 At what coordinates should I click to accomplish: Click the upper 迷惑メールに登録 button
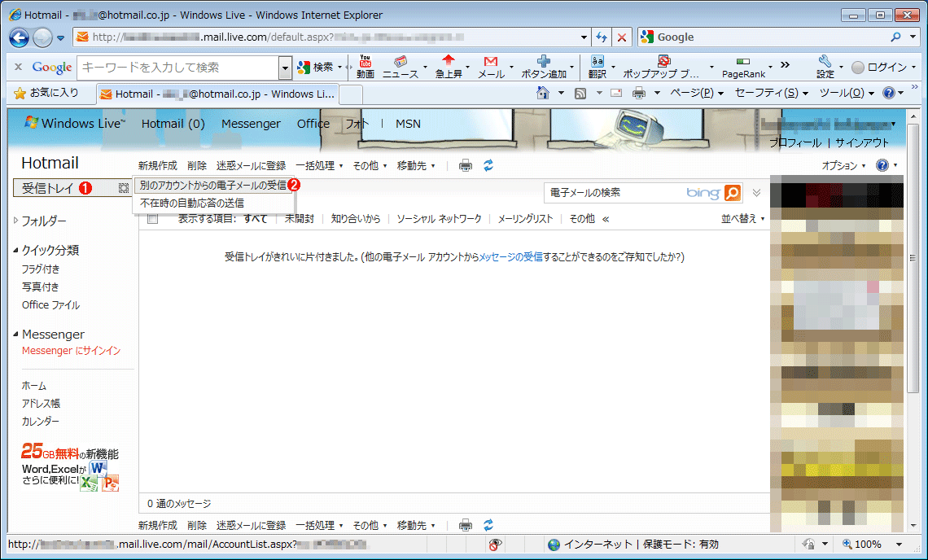[251, 166]
